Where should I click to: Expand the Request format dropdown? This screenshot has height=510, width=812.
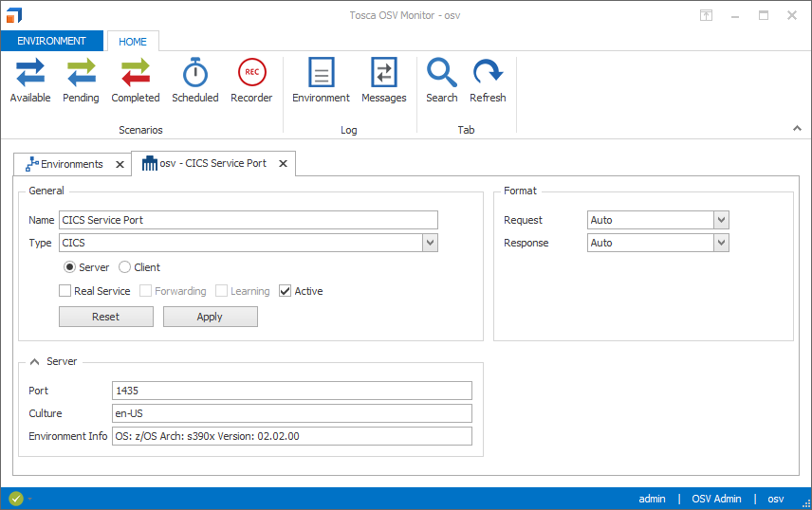pos(721,220)
